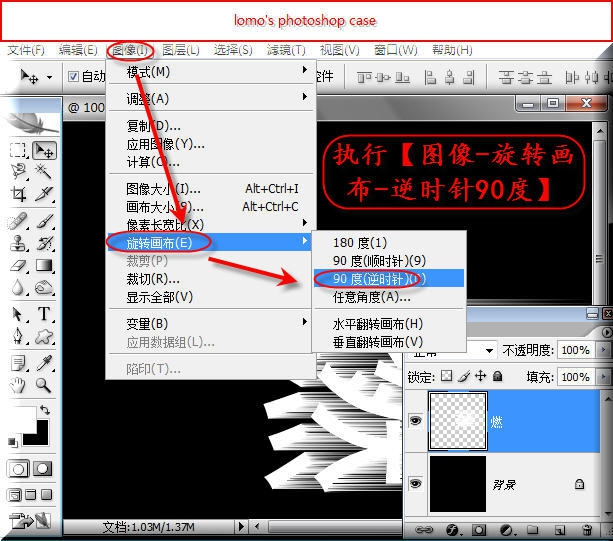This screenshot has height=541, width=613.
Task: Select the Clone Stamp tool
Action: (x=18, y=244)
